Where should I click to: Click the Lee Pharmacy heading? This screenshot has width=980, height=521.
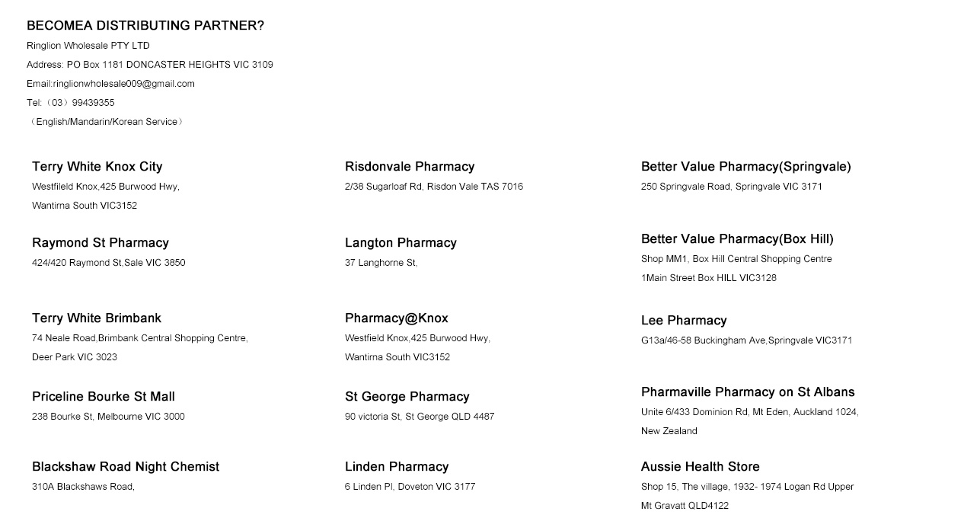[684, 321]
